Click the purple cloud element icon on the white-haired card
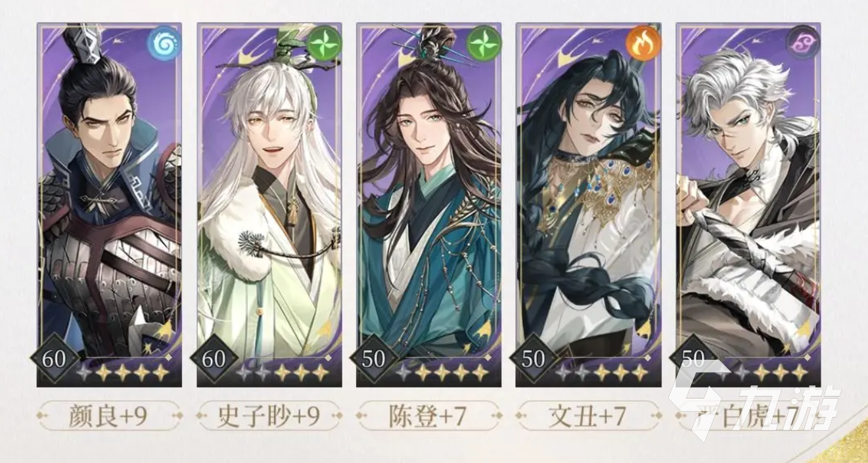 pyautogui.click(x=803, y=45)
